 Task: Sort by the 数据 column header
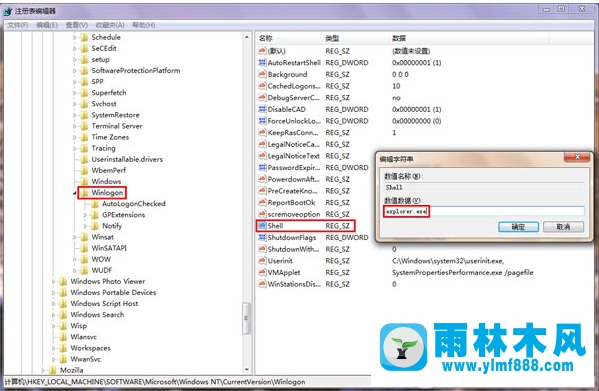(469, 38)
